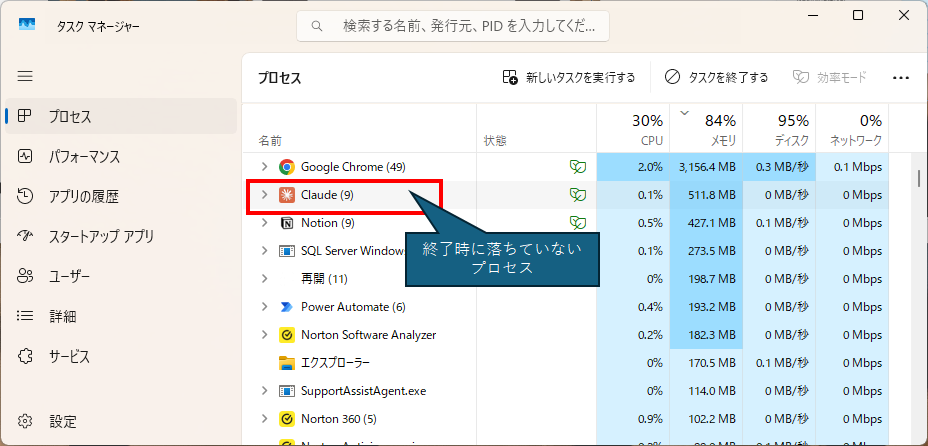
Task: Click the Power Automate process icon
Action: pos(287,307)
